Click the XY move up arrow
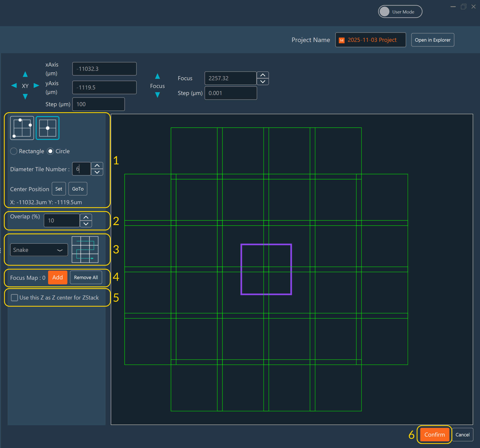 point(25,74)
